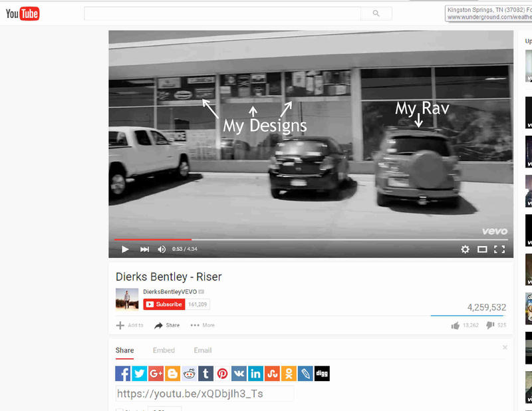Image resolution: width=532 pixels, height=411 pixels.
Task: Select the Share tab
Action: coord(124,350)
